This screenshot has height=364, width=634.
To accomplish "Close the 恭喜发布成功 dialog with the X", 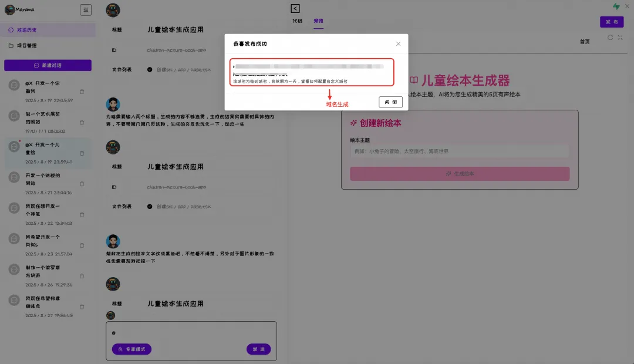I will click(x=398, y=43).
